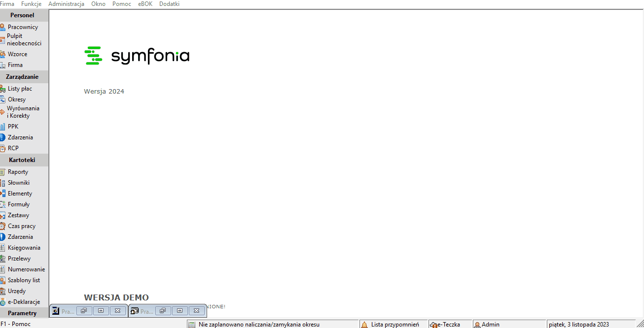Open e-Deklaracje in Kartoteki
Screen dimensions: 644x328
(24, 302)
